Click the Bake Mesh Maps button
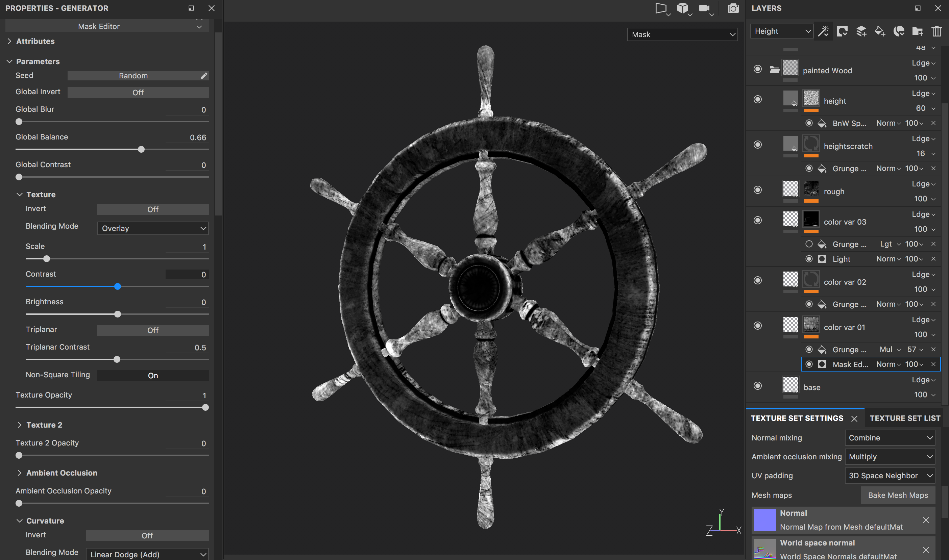Image resolution: width=949 pixels, height=560 pixels. tap(898, 495)
